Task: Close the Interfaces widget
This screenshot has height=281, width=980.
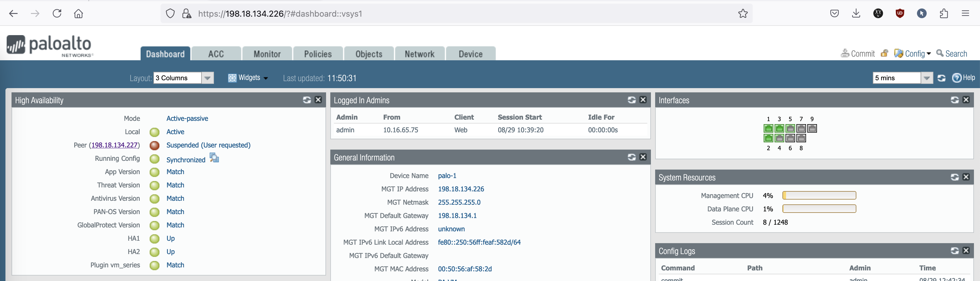Action: (x=966, y=100)
